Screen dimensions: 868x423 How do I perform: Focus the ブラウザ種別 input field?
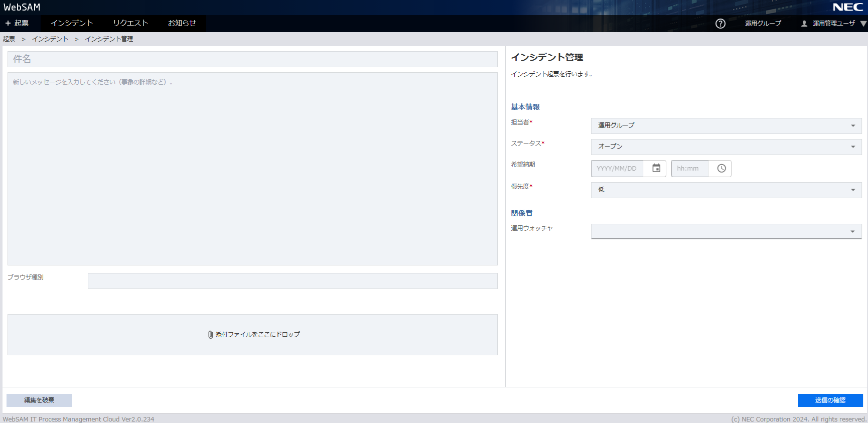coord(293,281)
